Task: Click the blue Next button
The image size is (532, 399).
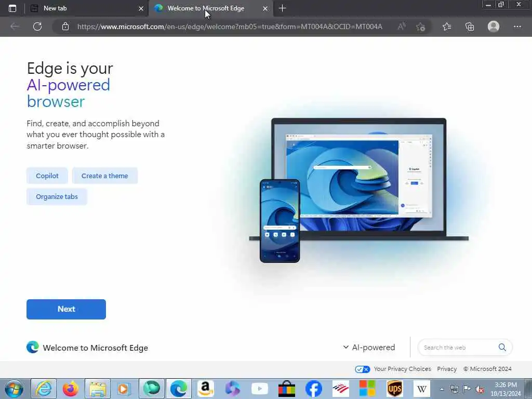Action: (66, 309)
